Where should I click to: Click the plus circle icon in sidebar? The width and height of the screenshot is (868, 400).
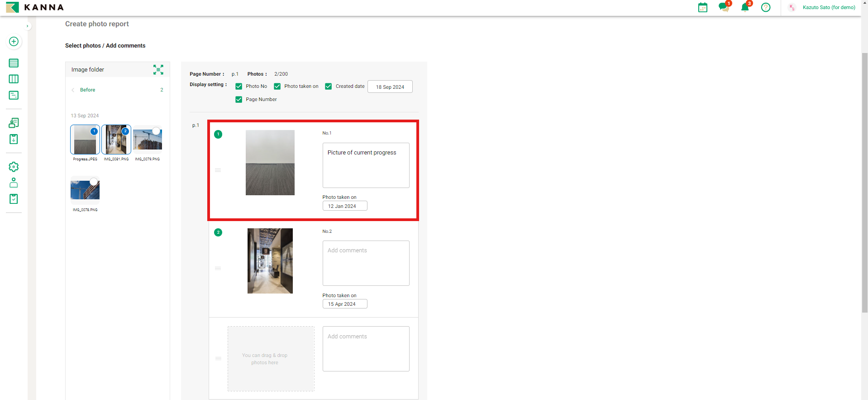pyautogui.click(x=14, y=42)
